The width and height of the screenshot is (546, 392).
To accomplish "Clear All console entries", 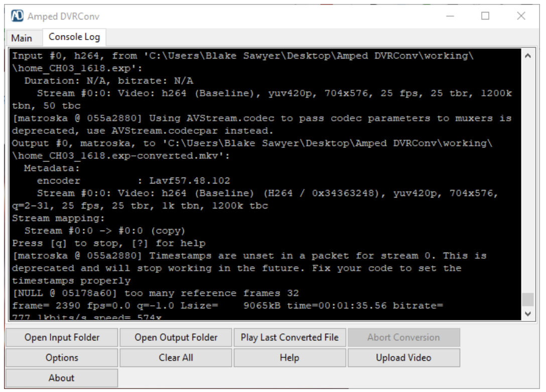I will (176, 357).
